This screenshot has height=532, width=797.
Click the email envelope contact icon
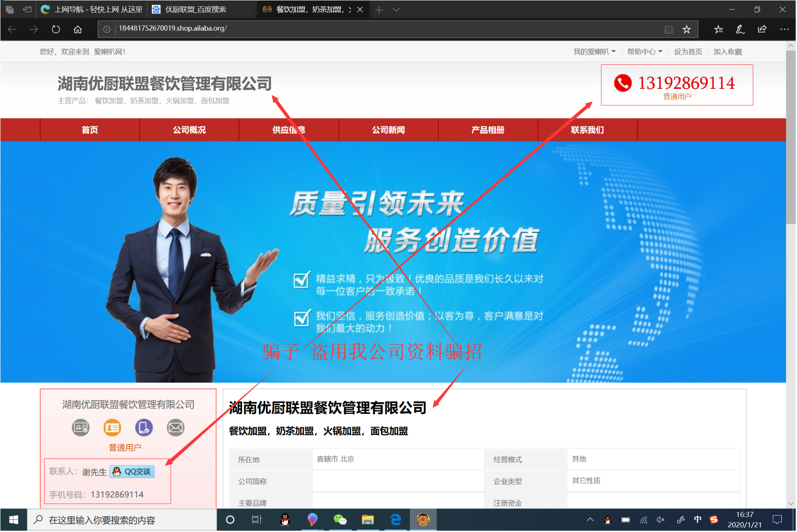pos(175,427)
